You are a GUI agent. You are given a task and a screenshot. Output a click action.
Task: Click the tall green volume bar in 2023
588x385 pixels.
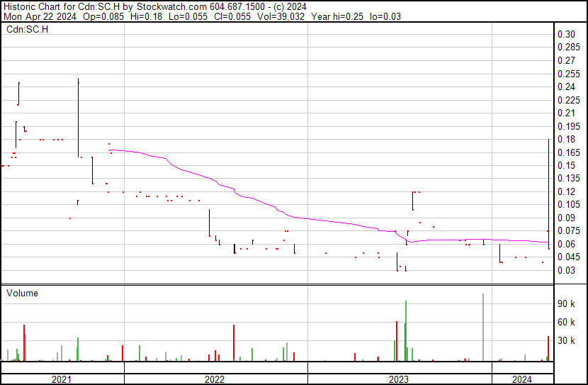pos(406,331)
